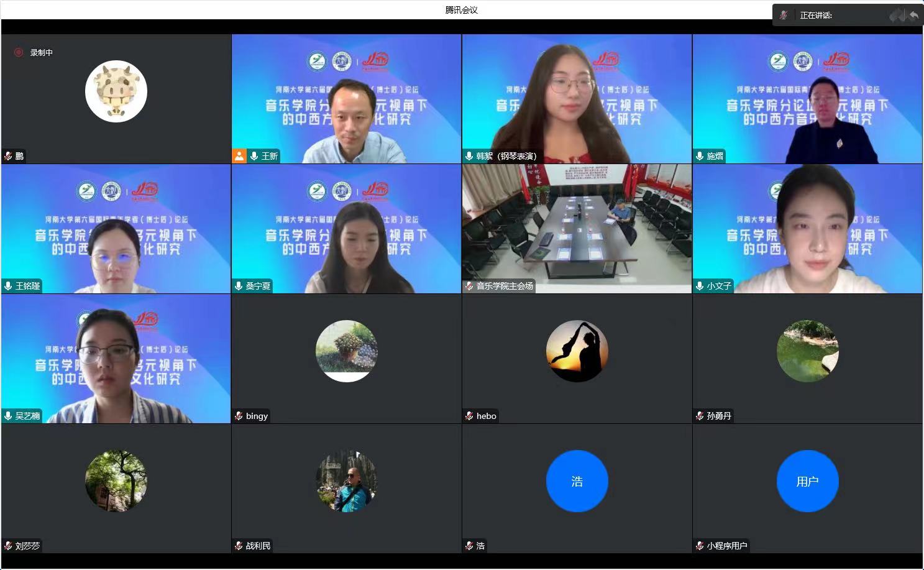Select the conference room video of 音乐学院主会场
This screenshot has width=924, height=570.
pyautogui.click(x=577, y=224)
